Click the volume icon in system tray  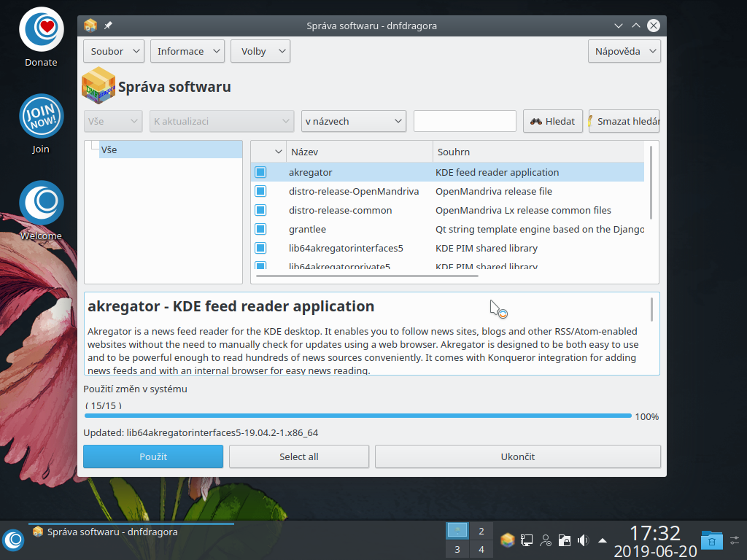point(583,540)
